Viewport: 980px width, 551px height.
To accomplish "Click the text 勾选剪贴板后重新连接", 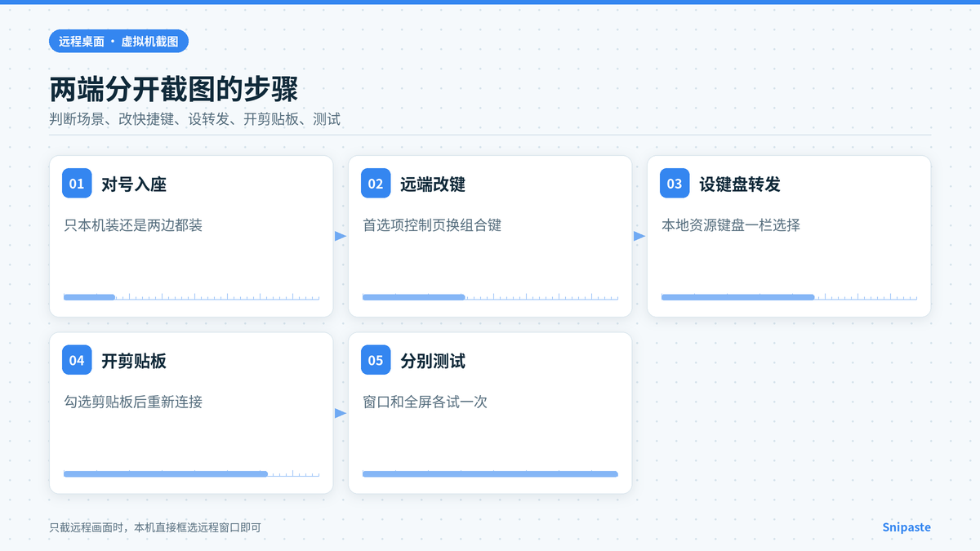I will [x=133, y=402].
